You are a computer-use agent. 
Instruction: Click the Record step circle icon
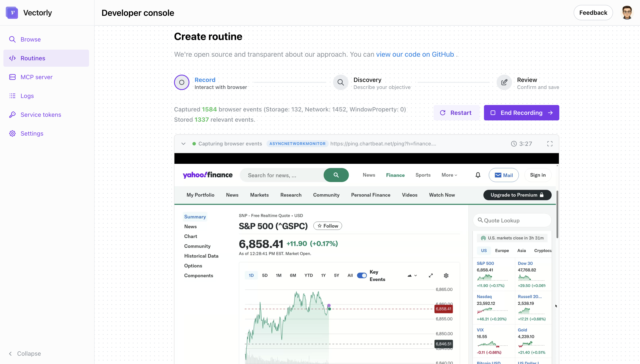(x=182, y=82)
